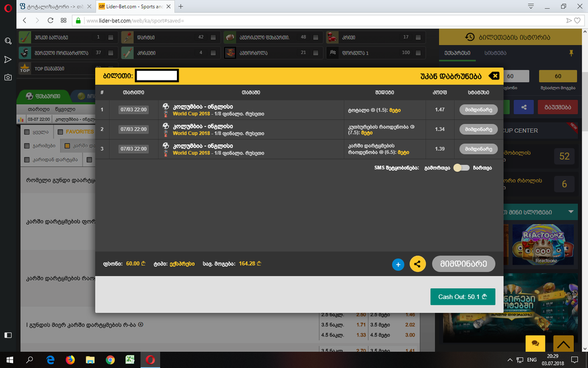Click the yellow share button in ticket footer
Viewport: 588px width, 368px height.
417,264
